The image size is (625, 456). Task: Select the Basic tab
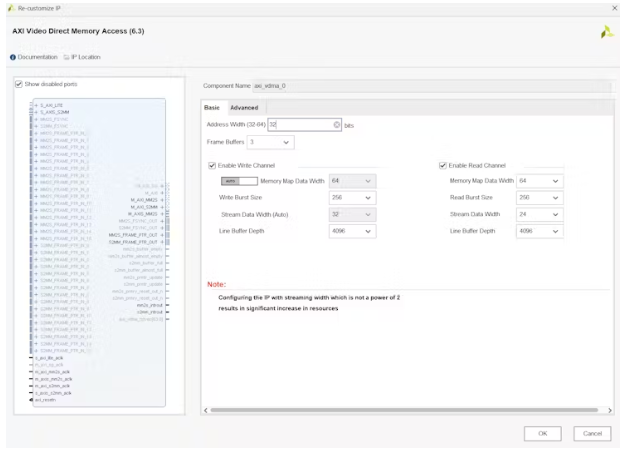click(x=212, y=108)
